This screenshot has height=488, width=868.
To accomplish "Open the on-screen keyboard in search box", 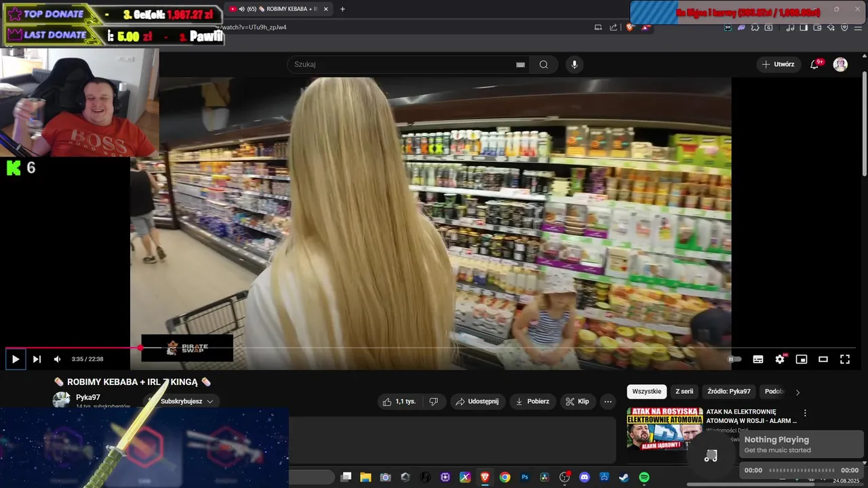I will [x=520, y=64].
